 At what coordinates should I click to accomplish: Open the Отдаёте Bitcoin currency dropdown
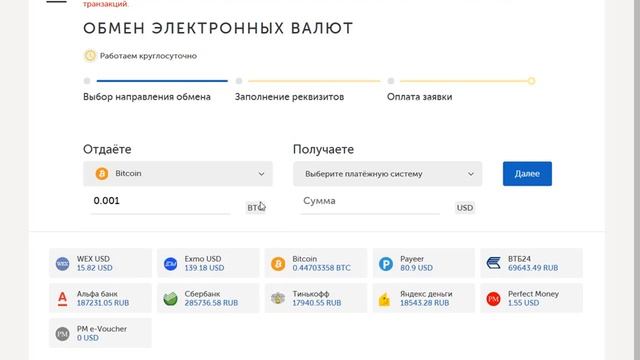(x=178, y=174)
